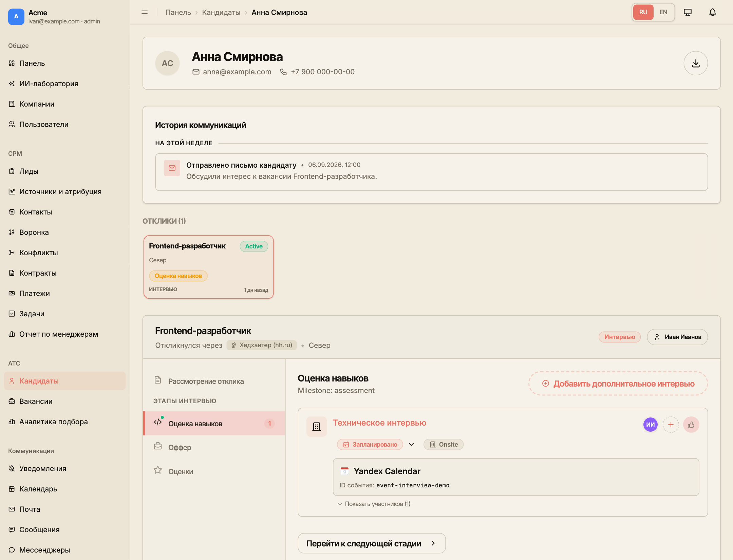733x560 pixels.
Task: Click the Onsite format badge
Action: [x=444, y=445]
